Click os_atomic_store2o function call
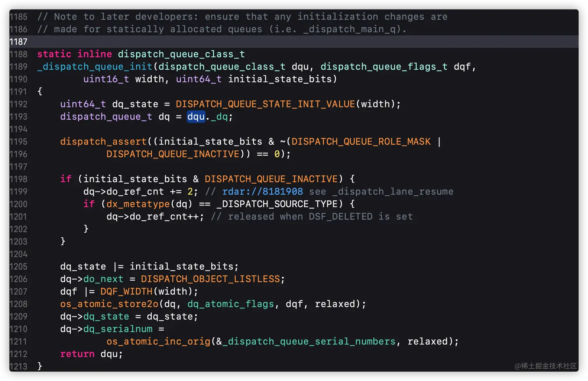Image resolution: width=588 pixels, height=381 pixels. (x=109, y=304)
